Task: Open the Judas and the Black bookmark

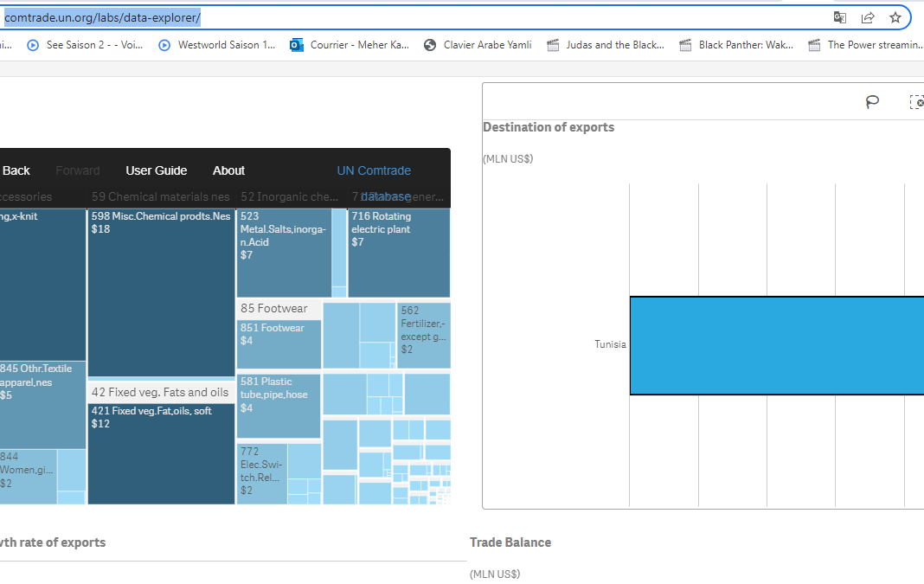Action: pyautogui.click(x=606, y=45)
